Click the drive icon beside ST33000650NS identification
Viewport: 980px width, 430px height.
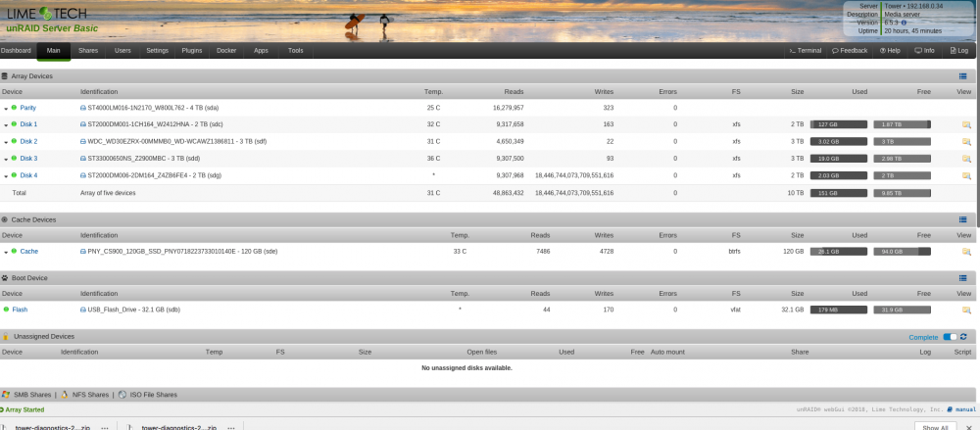point(83,158)
